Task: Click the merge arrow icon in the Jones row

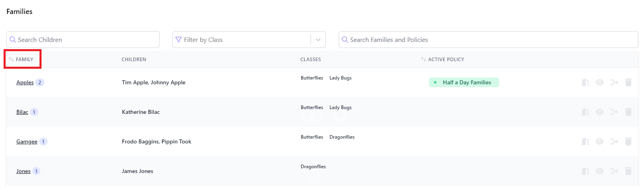Action: coord(614,171)
